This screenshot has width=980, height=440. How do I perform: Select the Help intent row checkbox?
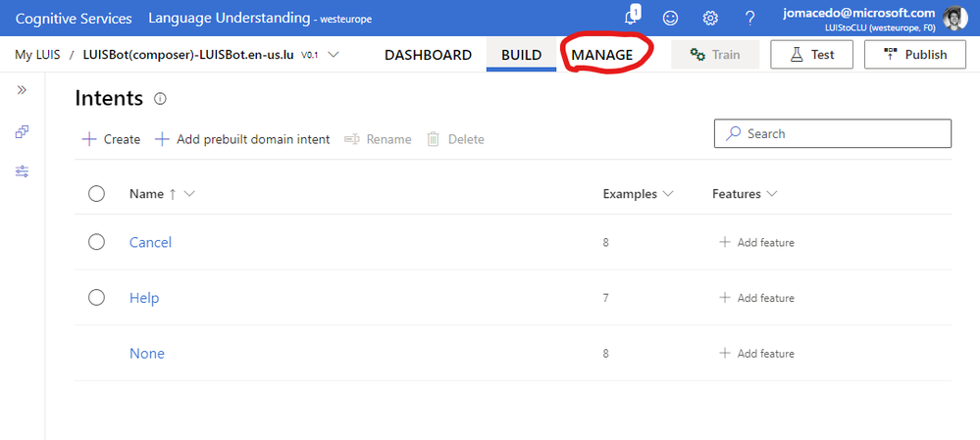click(x=96, y=298)
